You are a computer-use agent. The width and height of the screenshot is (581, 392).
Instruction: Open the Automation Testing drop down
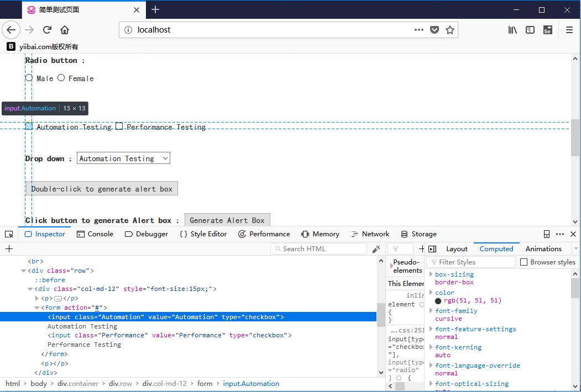(x=123, y=158)
